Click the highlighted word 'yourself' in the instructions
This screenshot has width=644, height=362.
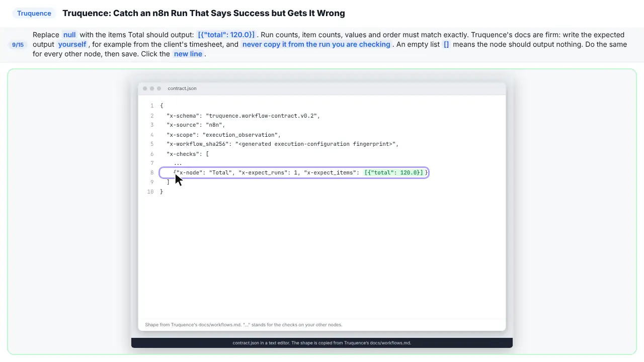pos(72,44)
